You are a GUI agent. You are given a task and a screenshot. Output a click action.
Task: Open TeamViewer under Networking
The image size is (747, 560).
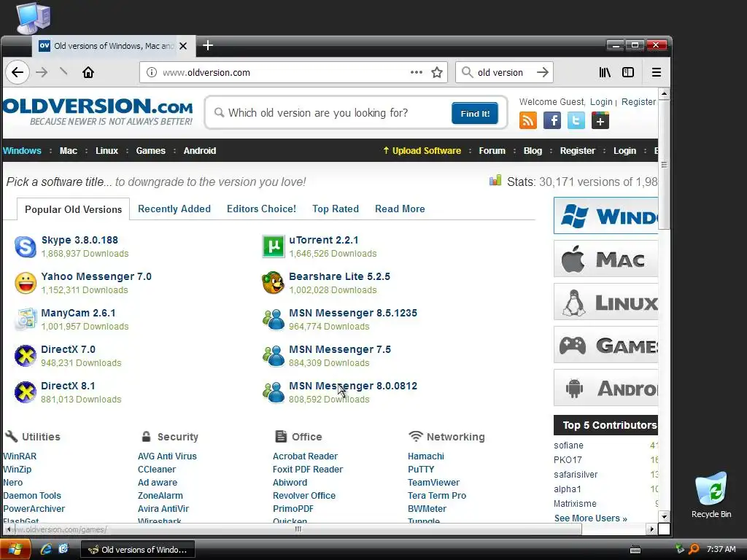[434, 483]
